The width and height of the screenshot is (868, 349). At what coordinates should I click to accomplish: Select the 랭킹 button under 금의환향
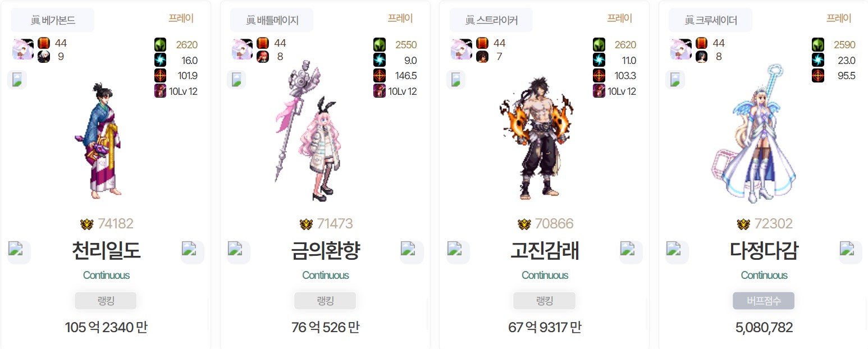click(x=325, y=301)
